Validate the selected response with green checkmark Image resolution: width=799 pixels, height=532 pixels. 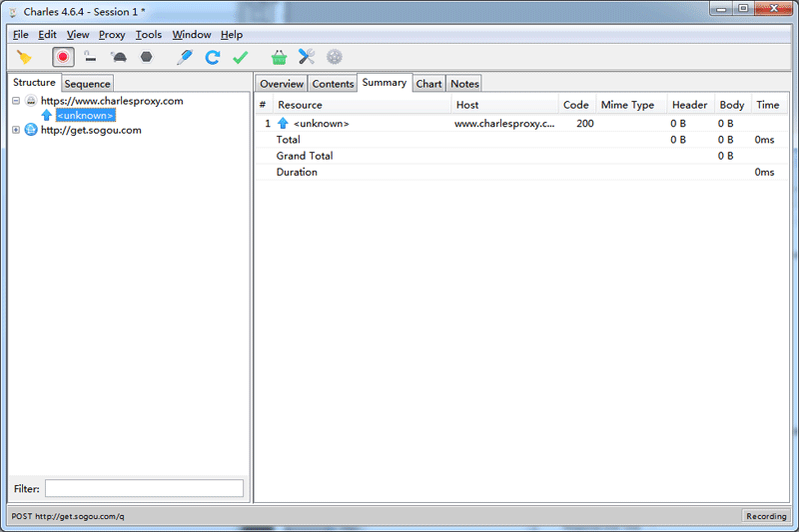click(x=240, y=58)
